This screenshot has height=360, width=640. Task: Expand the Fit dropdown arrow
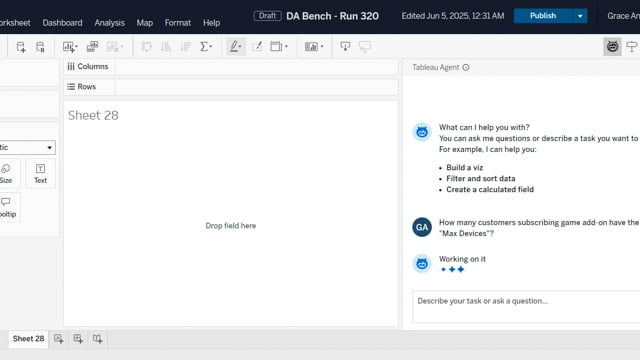[x=286, y=47]
